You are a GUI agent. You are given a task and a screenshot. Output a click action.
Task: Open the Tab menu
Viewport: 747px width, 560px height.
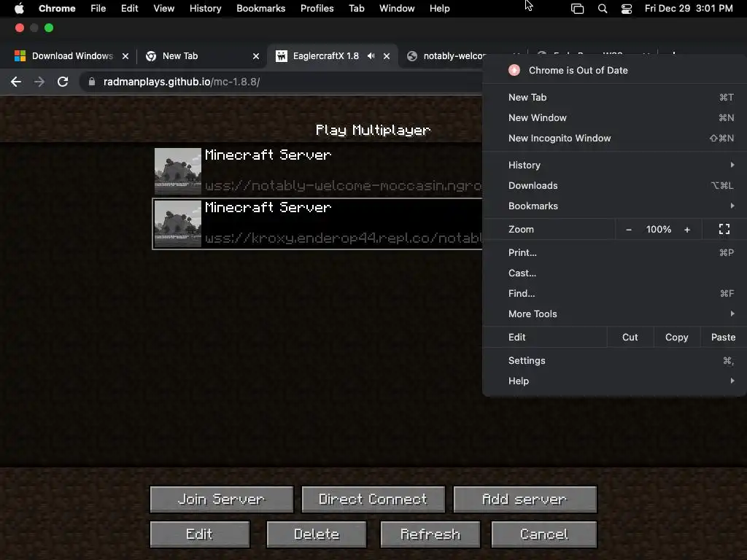coord(356,9)
